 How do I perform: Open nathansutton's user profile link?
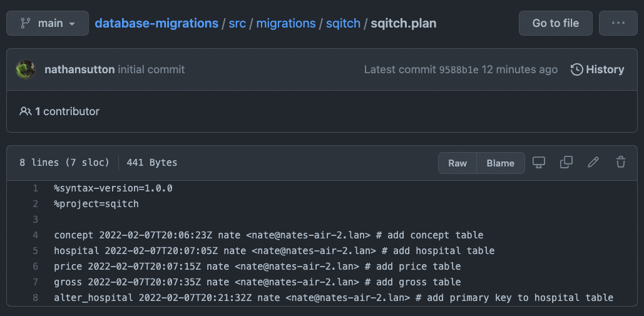[x=79, y=69]
